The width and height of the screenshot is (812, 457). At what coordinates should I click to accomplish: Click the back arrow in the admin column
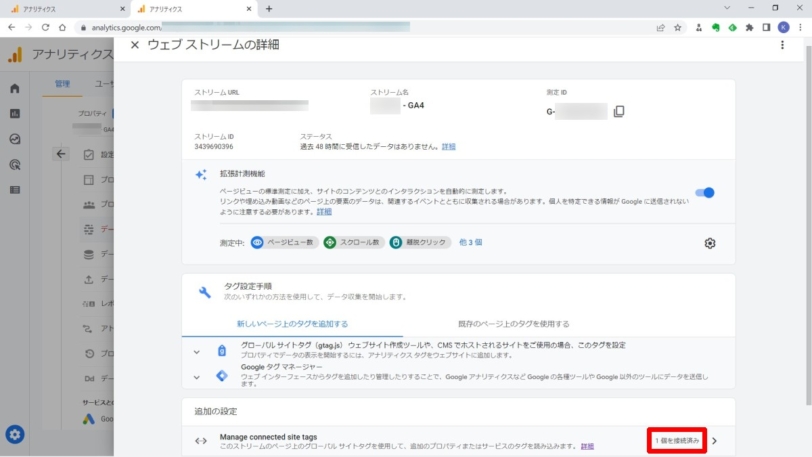(x=61, y=154)
